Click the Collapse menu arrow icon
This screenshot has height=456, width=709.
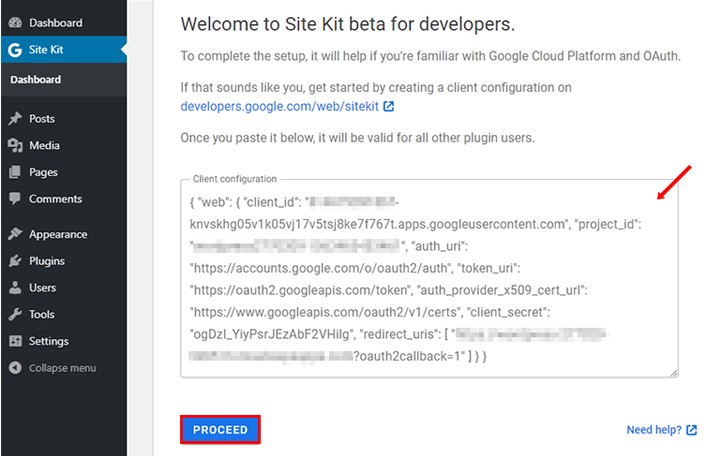15,368
